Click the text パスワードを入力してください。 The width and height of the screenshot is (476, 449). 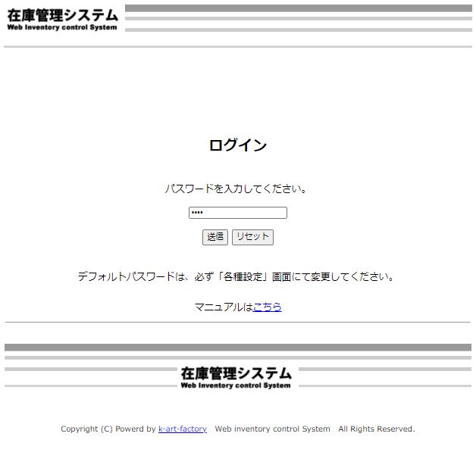tap(236, 189)
